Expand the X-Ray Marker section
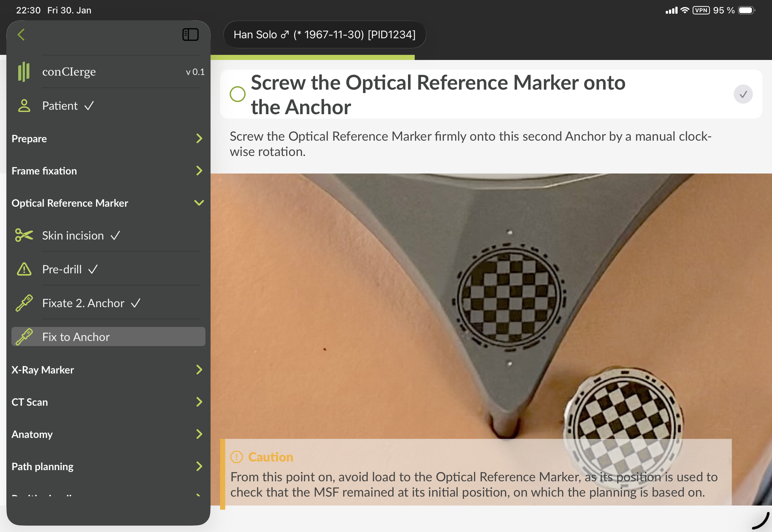Image resolution: width=772 pixels, height=532 pixels. click(108, 370)
